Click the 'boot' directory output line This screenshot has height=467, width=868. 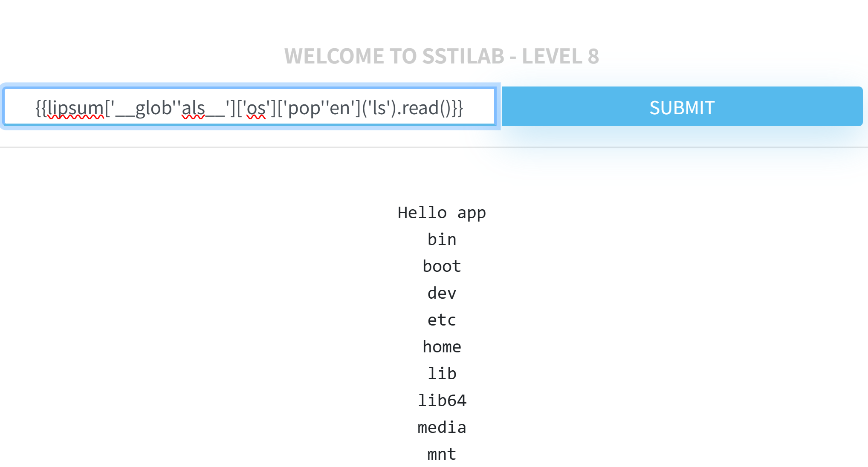point(442,266)
